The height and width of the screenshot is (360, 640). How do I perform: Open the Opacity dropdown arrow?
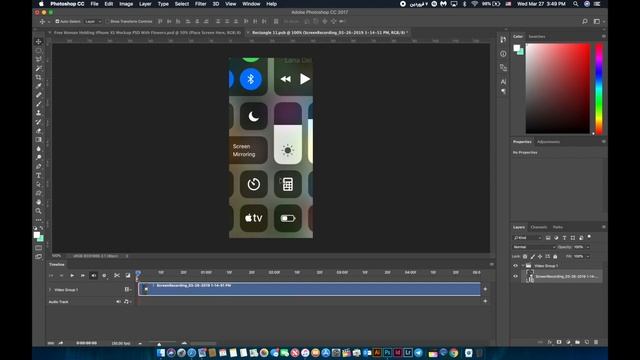pyautogui.click(x=588, y=247)
